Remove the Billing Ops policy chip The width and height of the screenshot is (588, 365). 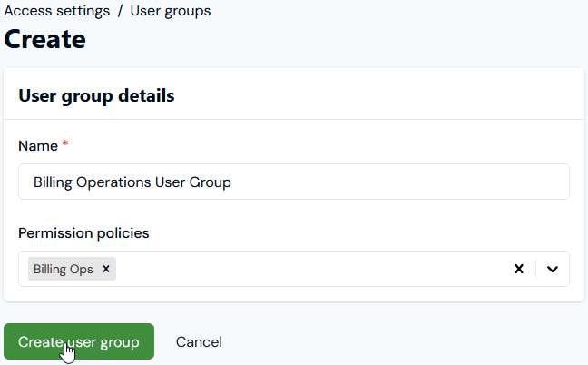[106, 269]
